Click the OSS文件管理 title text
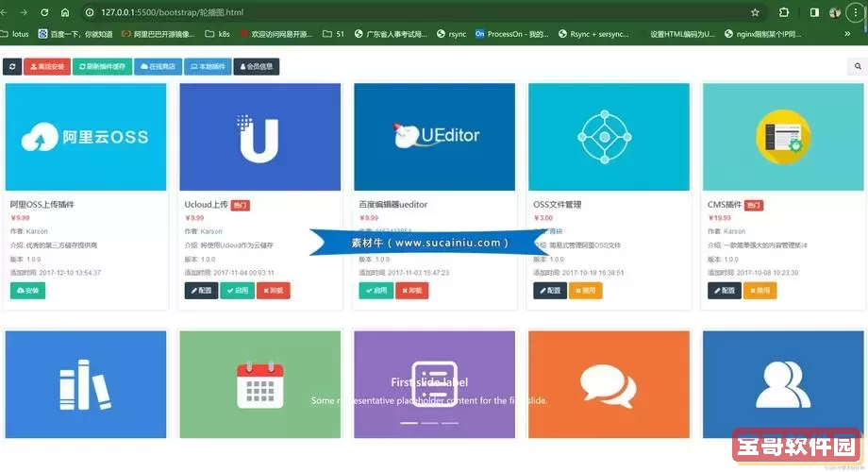The width and height of the screenshot is (868, 472). pos(557,205)
